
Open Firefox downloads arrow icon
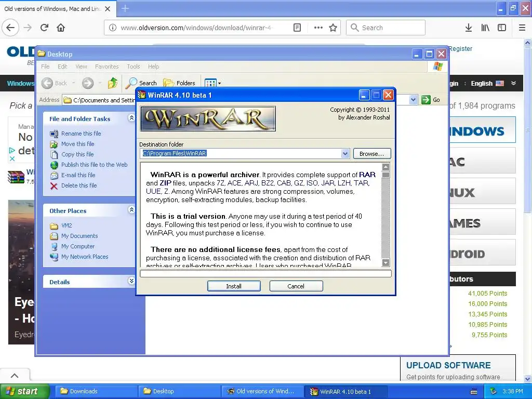click(x=469, y=28)
